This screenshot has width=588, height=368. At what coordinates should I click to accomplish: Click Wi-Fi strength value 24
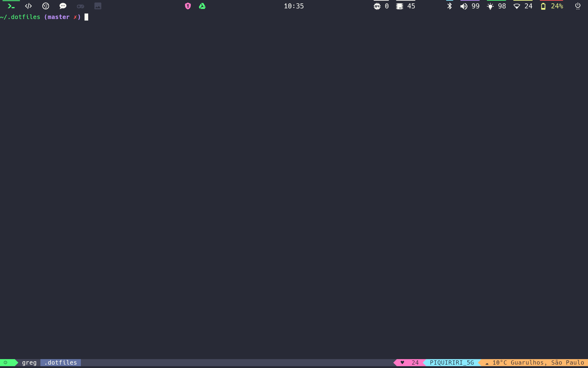click(x=529, y=6)
